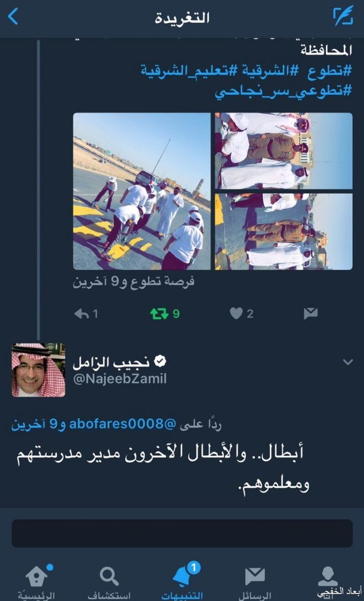Tap the reply text field at the bottom
This screenshot has height=601, width=364.
pos(182,533)
